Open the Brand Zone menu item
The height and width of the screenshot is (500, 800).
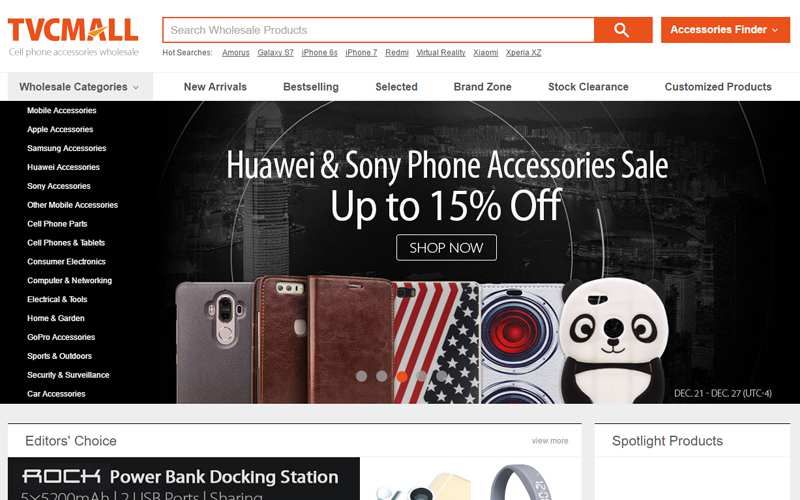[482, 87]
